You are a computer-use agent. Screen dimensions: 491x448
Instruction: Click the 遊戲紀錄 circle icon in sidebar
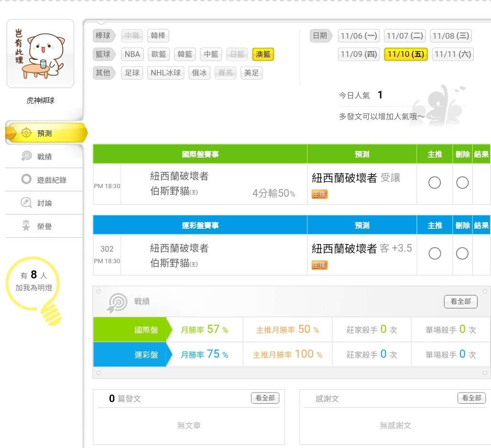click(26, 179)
